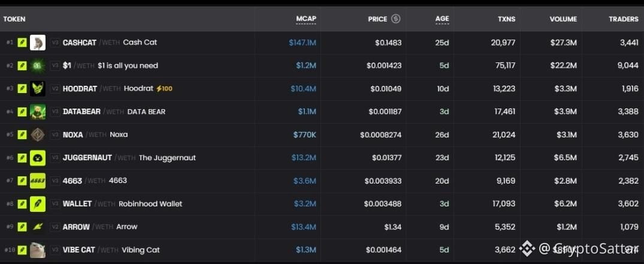This screenshot has height=264, width=644.
Task: Click the green feather badge in ARROW row
Action: (x=22, y=227)
